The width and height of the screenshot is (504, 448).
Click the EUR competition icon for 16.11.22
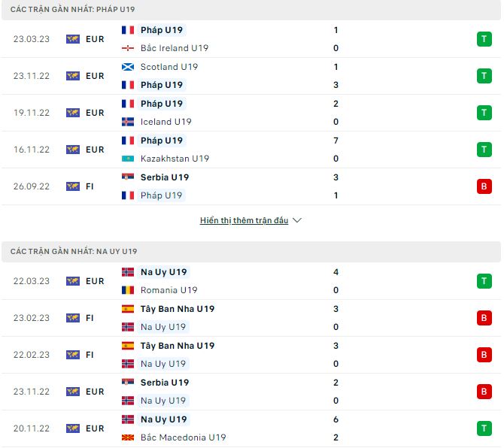pos(73,150)
